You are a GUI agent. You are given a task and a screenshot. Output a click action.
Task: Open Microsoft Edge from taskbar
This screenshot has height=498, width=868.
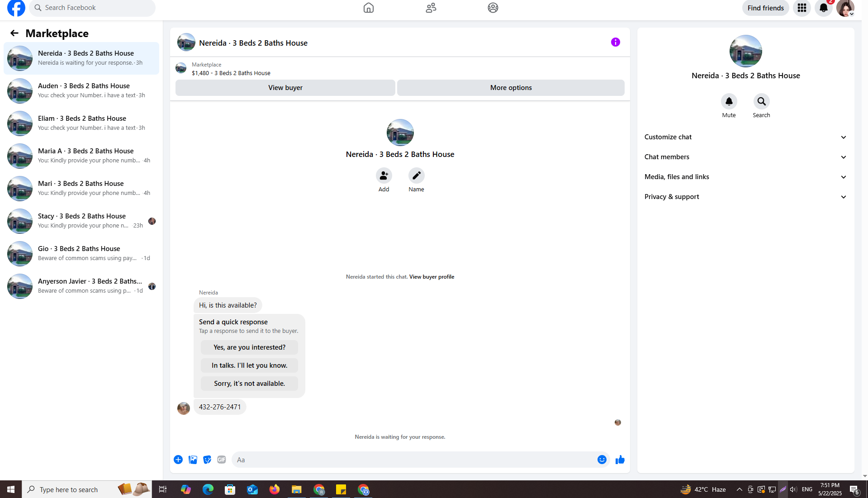pos(208,489)
